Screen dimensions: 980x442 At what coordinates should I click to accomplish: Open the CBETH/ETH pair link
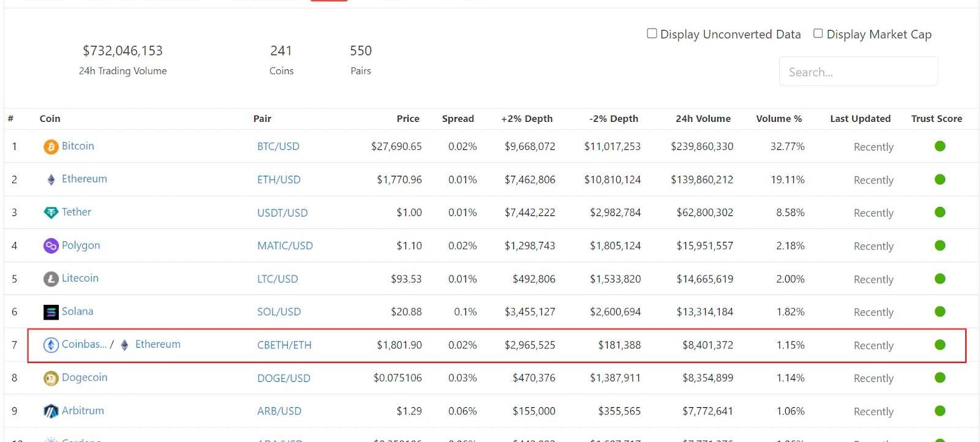coord(284,345)
